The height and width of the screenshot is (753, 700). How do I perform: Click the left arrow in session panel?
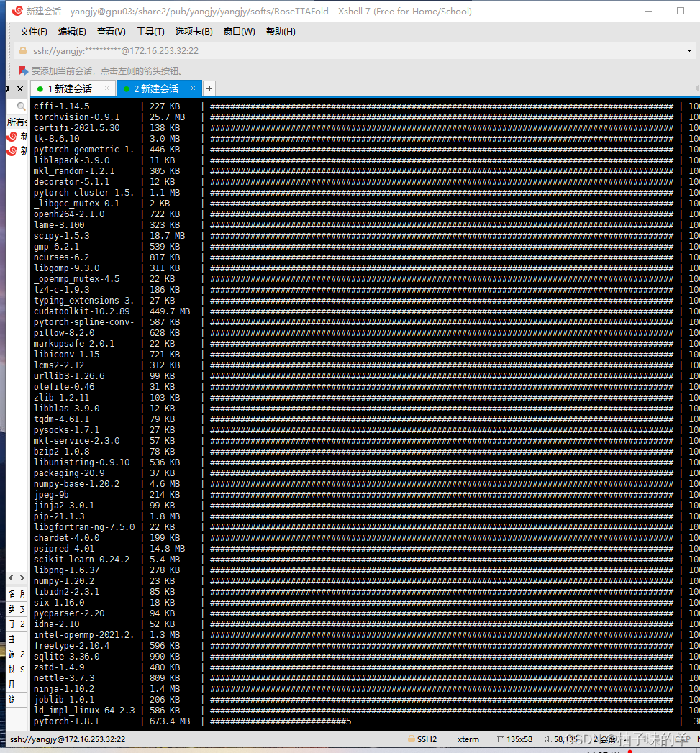point(12,578)
